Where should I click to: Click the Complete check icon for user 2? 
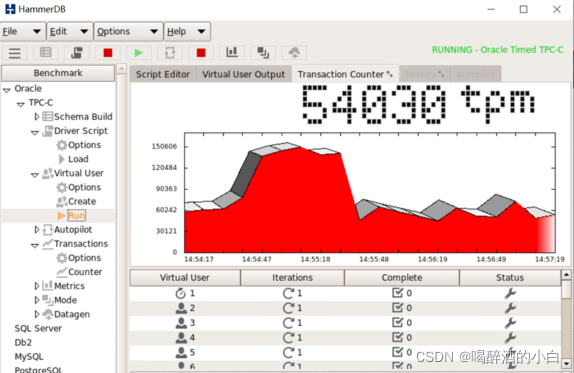398,307
